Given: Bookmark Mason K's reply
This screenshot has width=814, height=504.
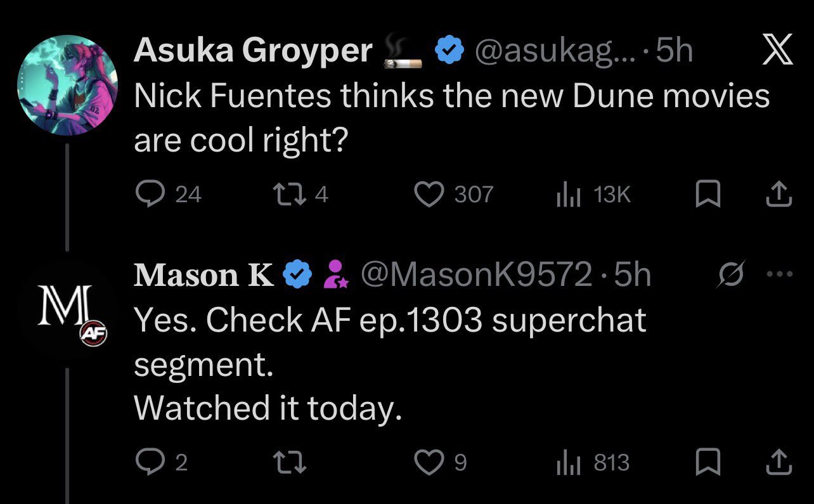Looking at the screenshot, I should [707, 462].
